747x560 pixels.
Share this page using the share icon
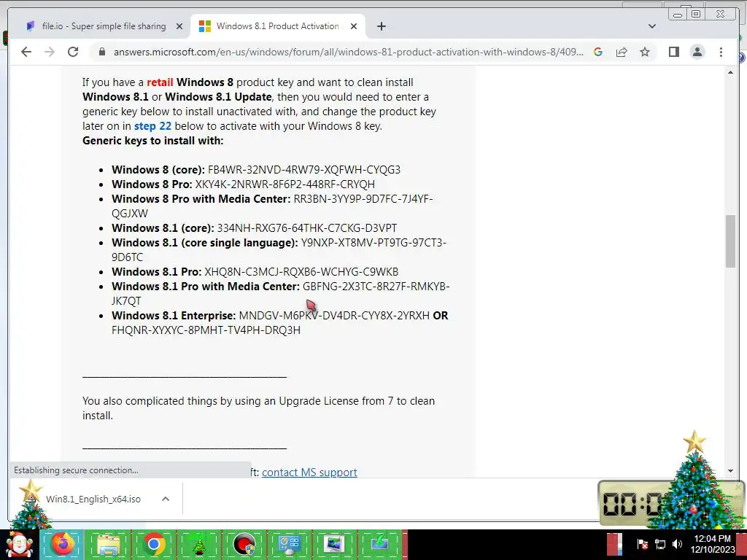click(x=622, y=52)
